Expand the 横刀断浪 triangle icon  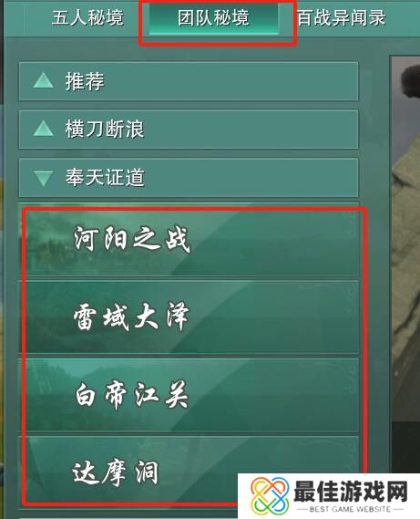[x=44, y=129]
